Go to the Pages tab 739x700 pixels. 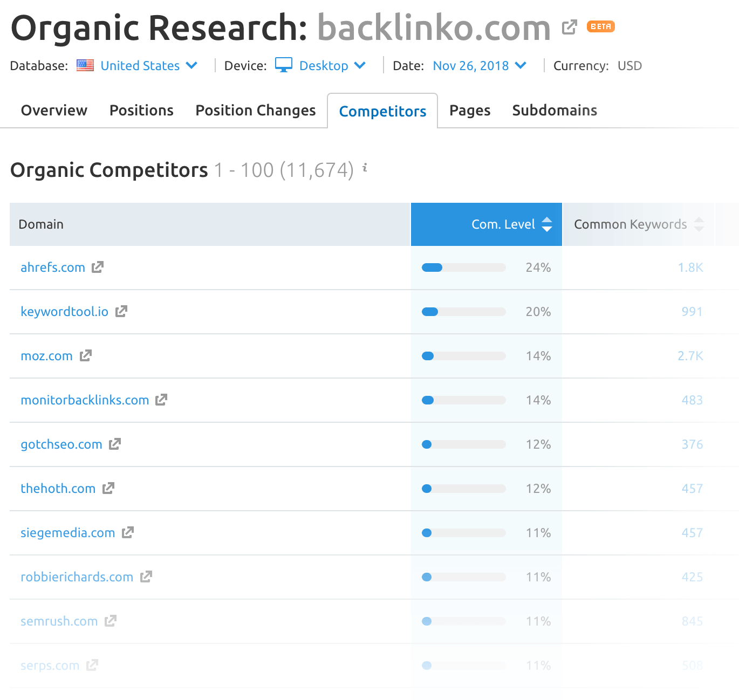470,110
